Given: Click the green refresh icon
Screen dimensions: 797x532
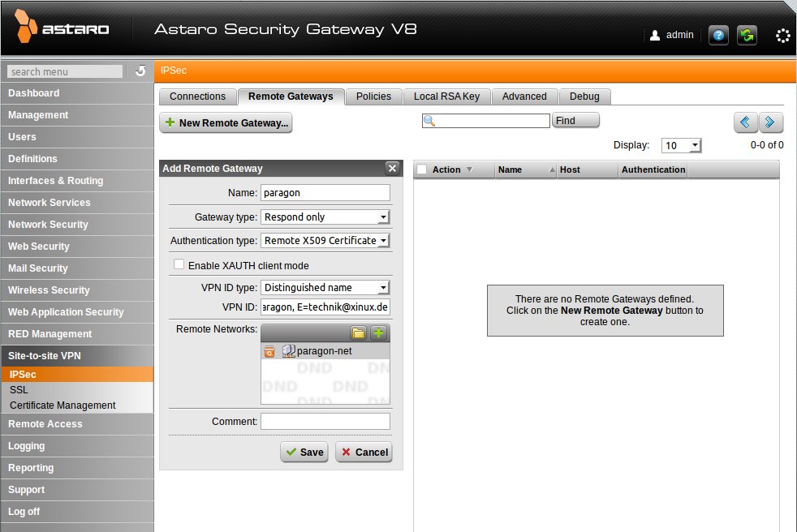Looking at the screenshot, I should [x=746, y=36].
